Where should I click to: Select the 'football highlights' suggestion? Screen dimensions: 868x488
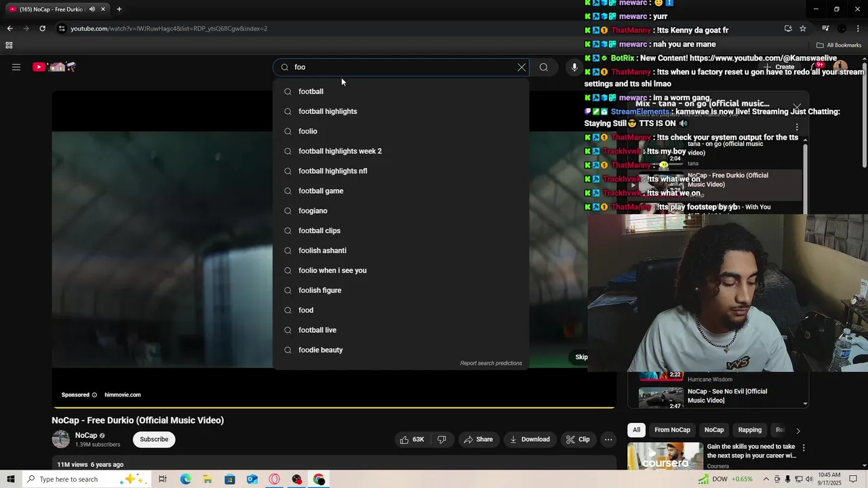[401, 111]
